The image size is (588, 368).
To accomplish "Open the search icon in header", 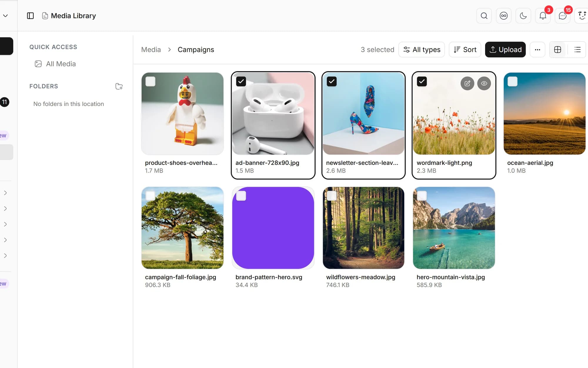I will [x=484, y=16].
